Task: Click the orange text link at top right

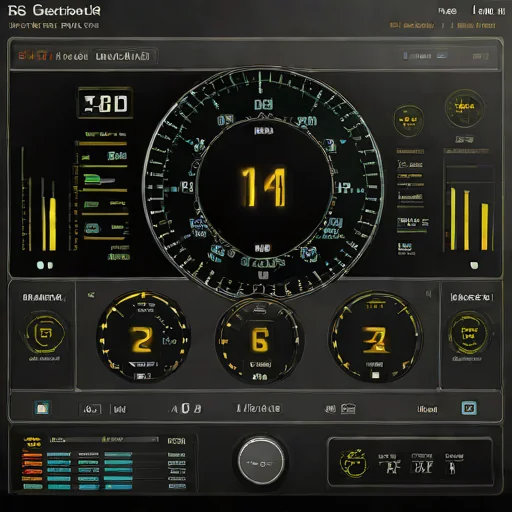Action: tap(412, 25)
